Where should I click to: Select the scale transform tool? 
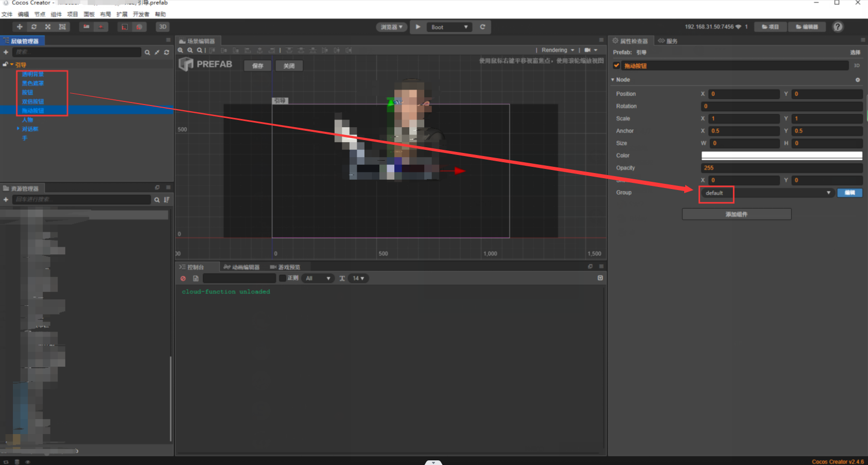coord(48,27)
